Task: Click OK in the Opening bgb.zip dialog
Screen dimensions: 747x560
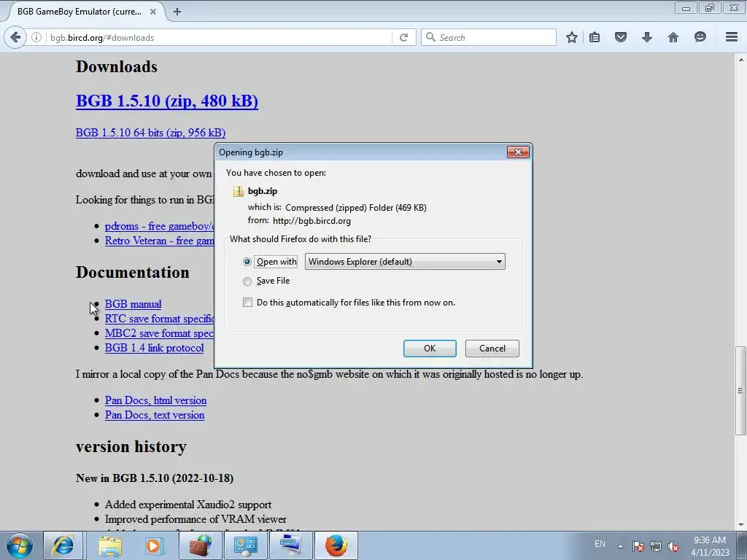Action: point(430,348)
